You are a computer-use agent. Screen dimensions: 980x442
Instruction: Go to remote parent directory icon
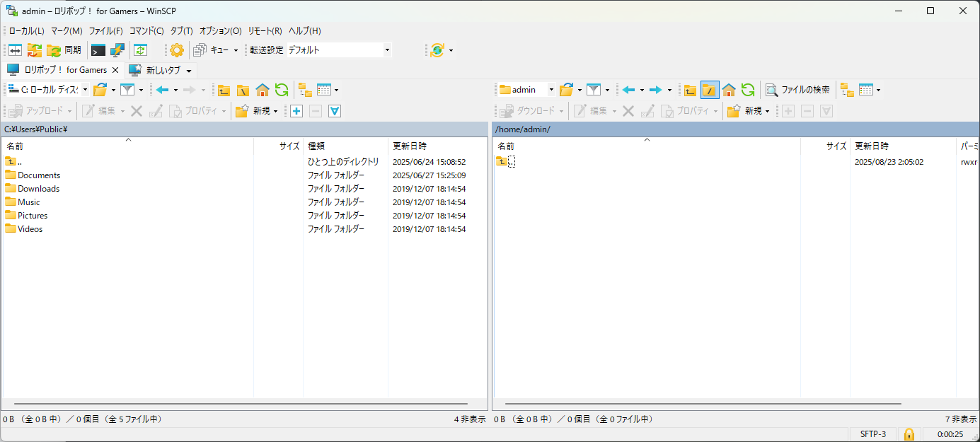point(691,90)
